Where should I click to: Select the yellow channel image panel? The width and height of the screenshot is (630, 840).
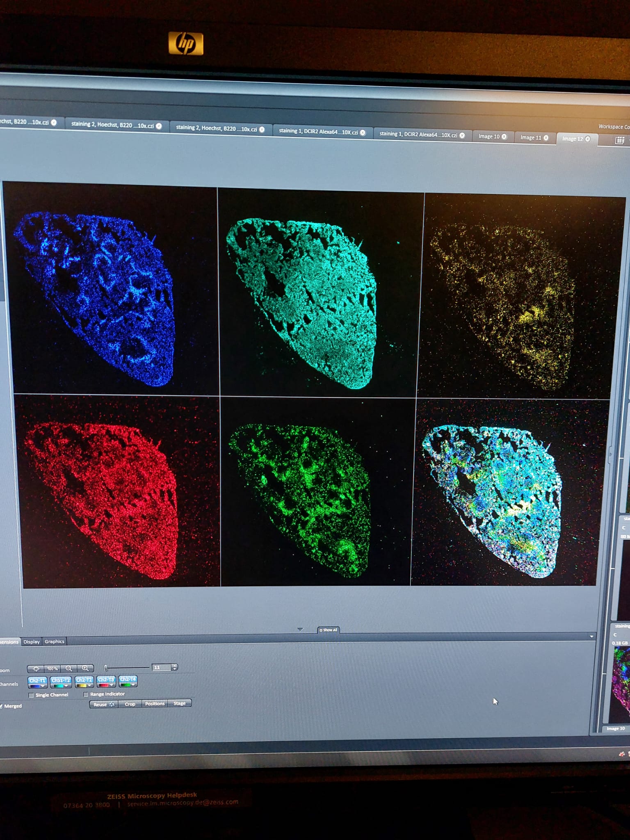[x=521, y=296]
